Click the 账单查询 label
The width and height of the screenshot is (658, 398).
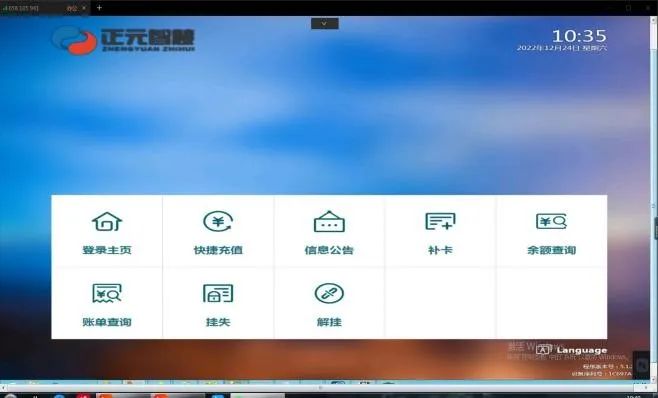pos(107,322)
